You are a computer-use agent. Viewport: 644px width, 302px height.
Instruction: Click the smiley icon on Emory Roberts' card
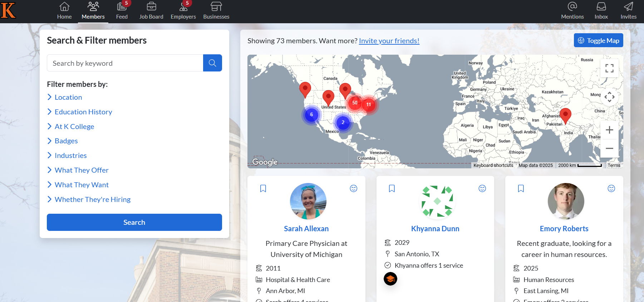[x=611, y=188]
